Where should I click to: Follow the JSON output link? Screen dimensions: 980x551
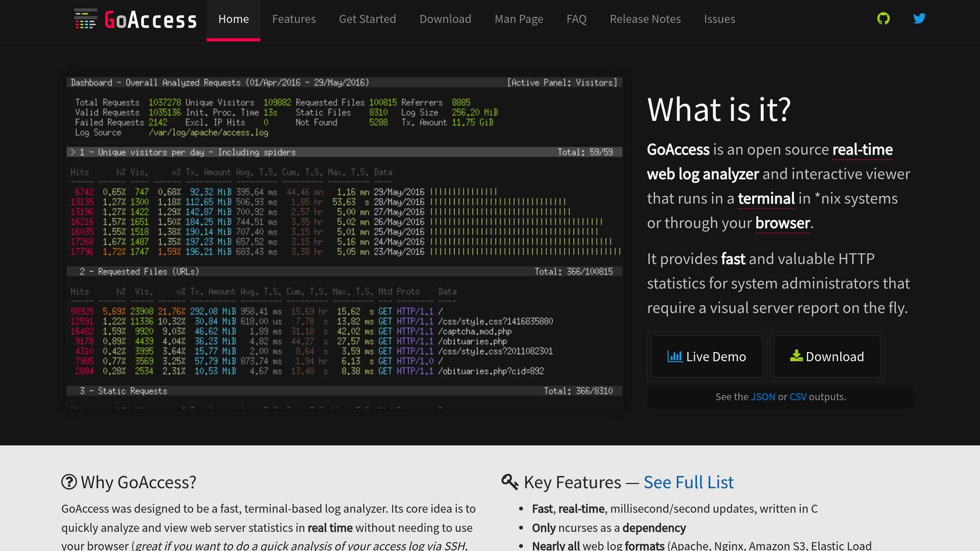click(763, 397)
